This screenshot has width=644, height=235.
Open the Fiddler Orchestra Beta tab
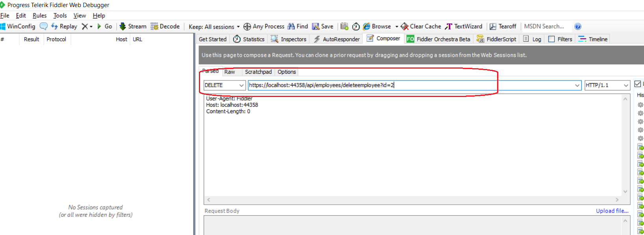tap(438, 39)
